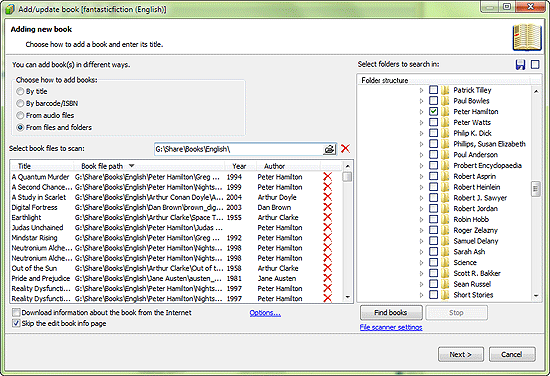Expand the Poul Anderson folder node
Image resolution: width=550 pixels, height=376 pixels.
pos(421,155)
